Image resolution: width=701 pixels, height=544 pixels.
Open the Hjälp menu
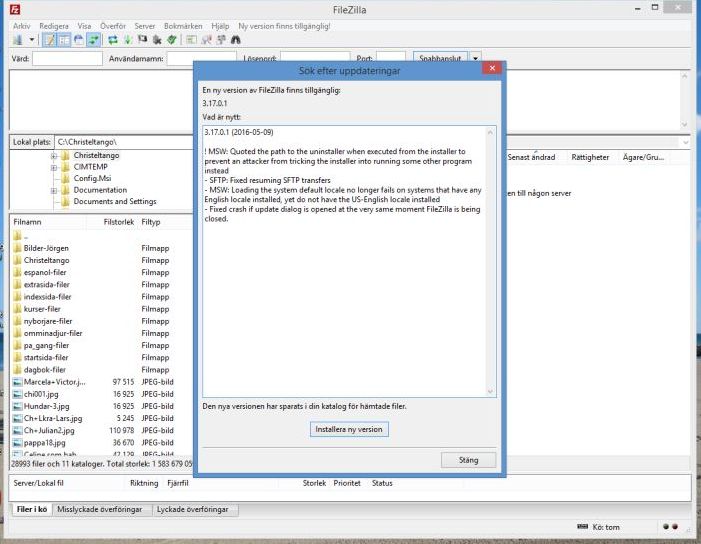(220, 26)
